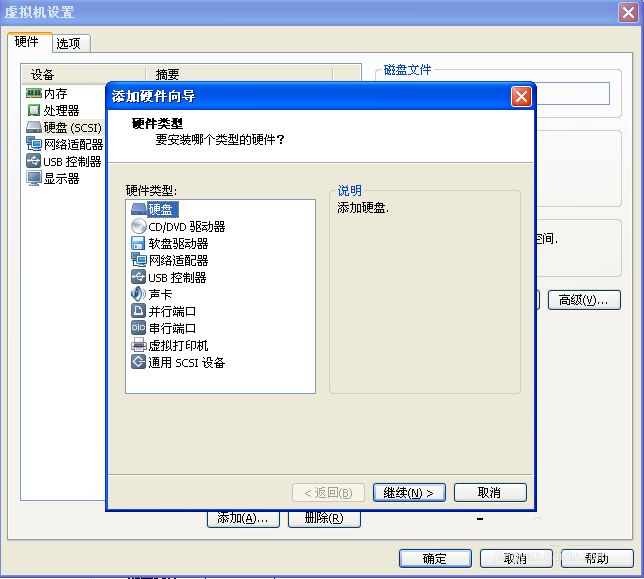Screen dimensions: 644x579
Task: Choose the 网络适配器 icon in hardware type list
Action: tap(138, 260)
